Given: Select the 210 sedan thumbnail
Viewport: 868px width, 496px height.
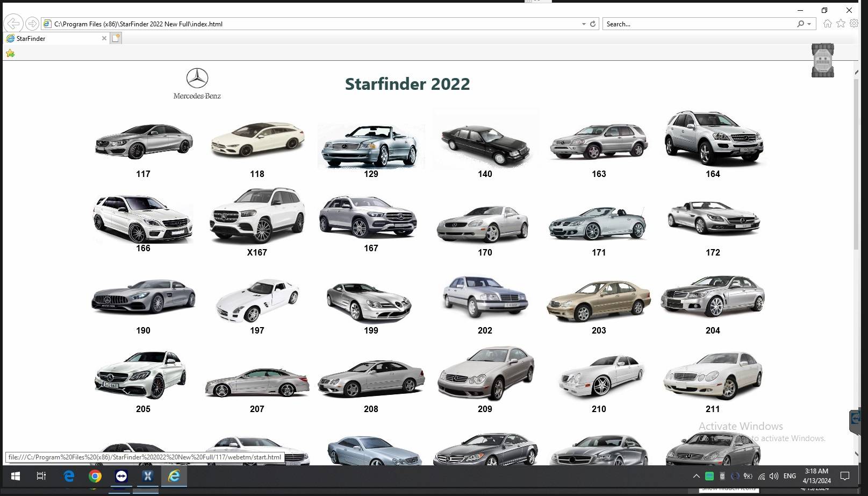Looking at the screenshot, I should [x=601, y=377].
